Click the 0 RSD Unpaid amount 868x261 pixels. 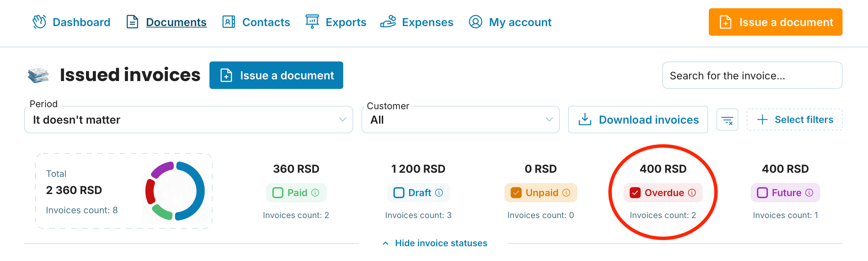click(541, 169)
